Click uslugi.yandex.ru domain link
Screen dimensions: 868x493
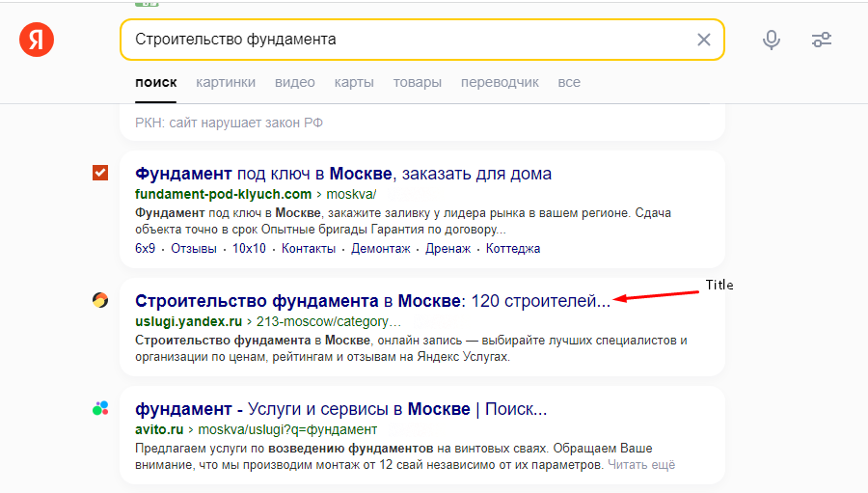pyautogui.click(x=189, y=322)
